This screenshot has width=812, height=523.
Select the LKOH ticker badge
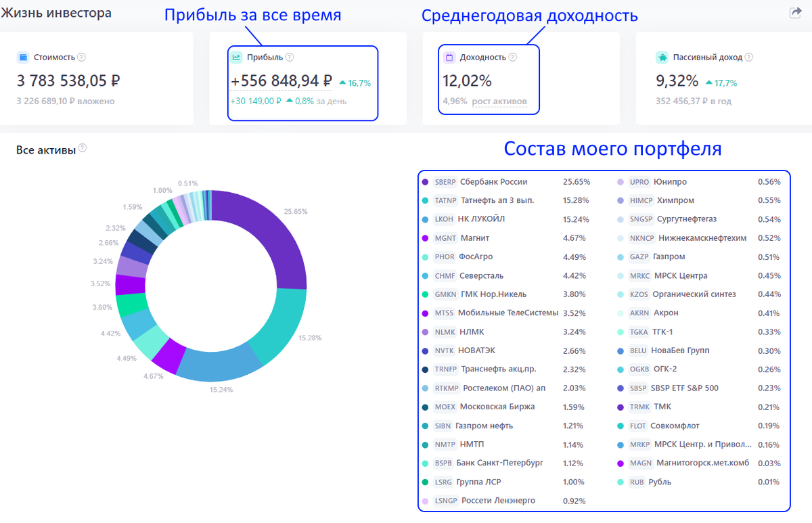444,219
